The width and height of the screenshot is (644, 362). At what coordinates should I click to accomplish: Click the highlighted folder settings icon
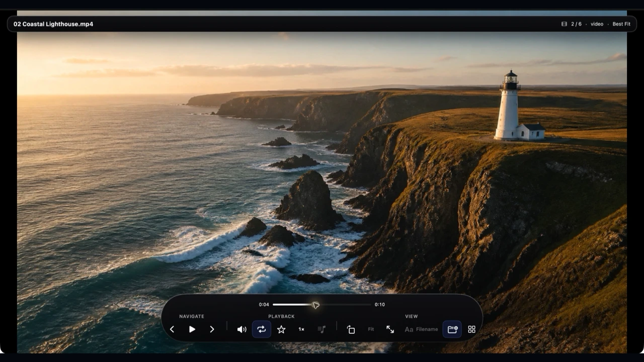[x=452, y=329]
